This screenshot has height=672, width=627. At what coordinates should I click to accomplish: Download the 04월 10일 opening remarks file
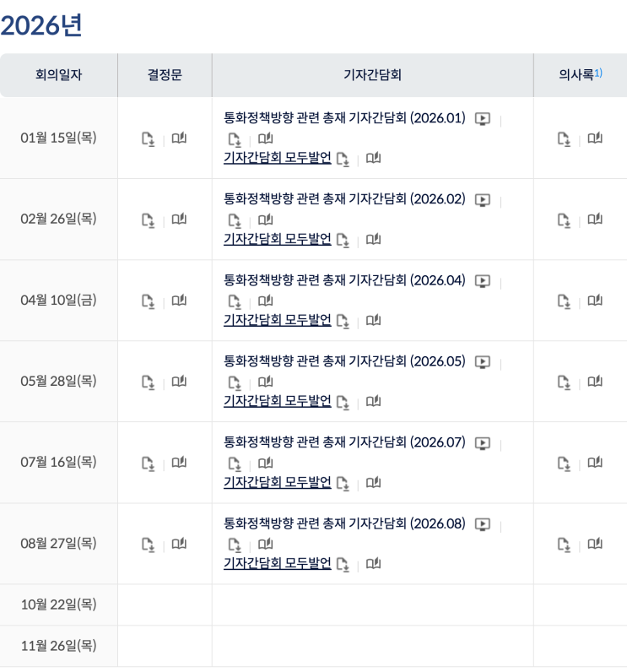343,321
